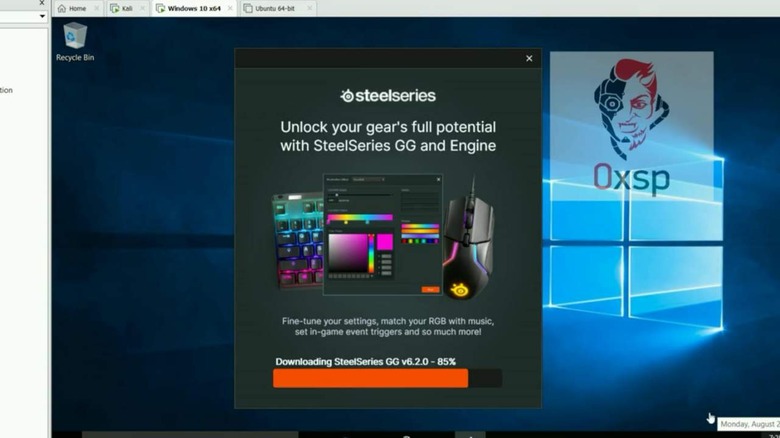Click the "Monday, August" date tooltip

(x=749, y=424)
